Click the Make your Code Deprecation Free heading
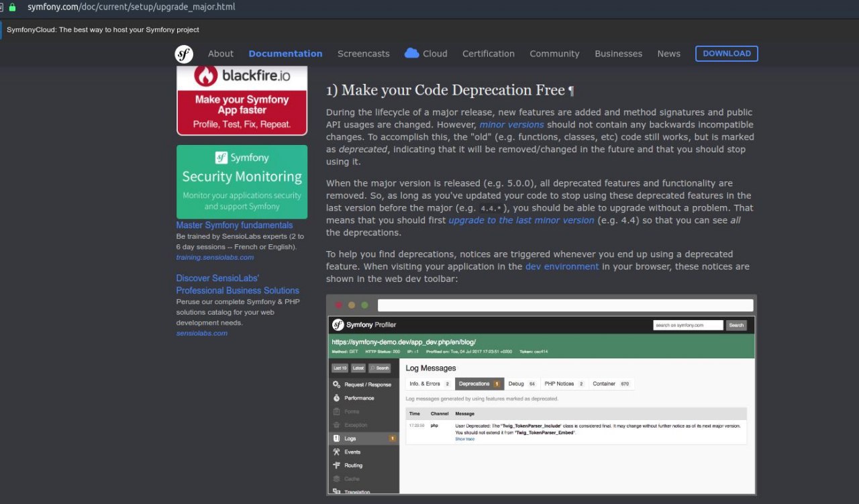The width and height of the screenshot is (859, 504). coord(446,91)
